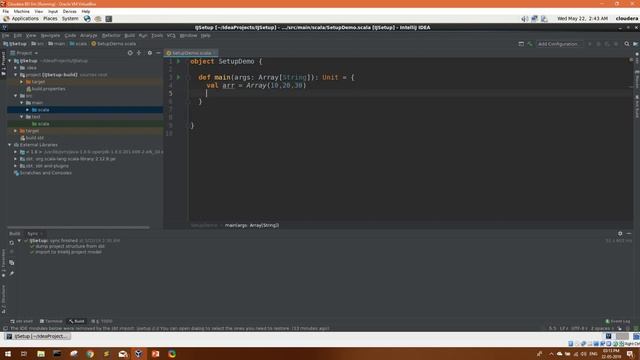Click the run gutter arrow beside def main
Viewport: 640px width, 360px height.
tap(179, 77)
